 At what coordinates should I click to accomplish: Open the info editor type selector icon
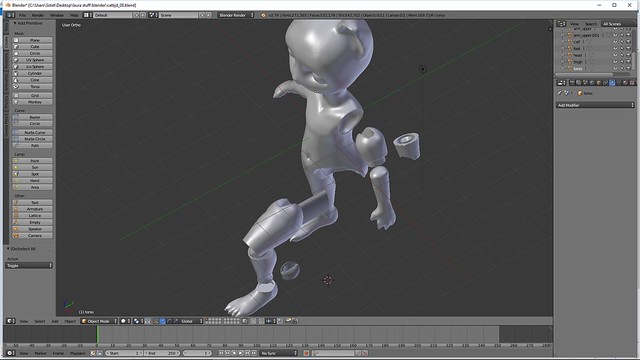click(x=10, y=15)
